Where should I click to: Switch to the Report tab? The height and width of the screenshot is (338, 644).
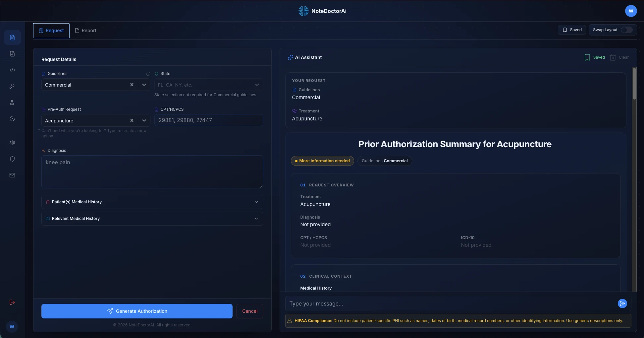[x=86, y=31]
